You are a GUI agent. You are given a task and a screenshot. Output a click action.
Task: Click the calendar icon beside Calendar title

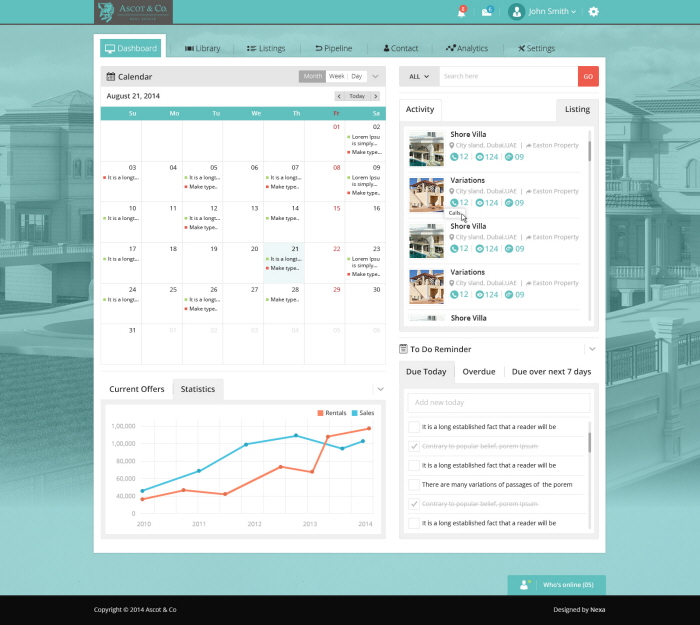[x=111, y=76]
